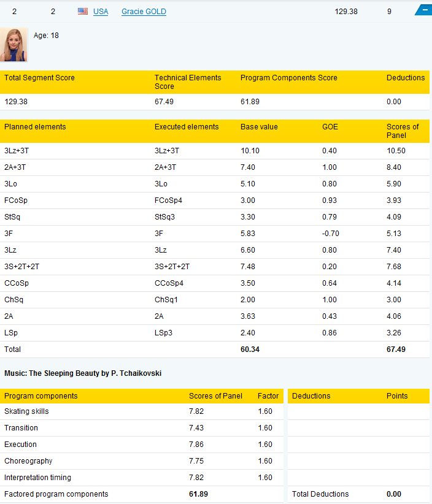The height and width of the screenshot is (504, 432).
Task: Select the Interpretation timing row
Action: 142,478
